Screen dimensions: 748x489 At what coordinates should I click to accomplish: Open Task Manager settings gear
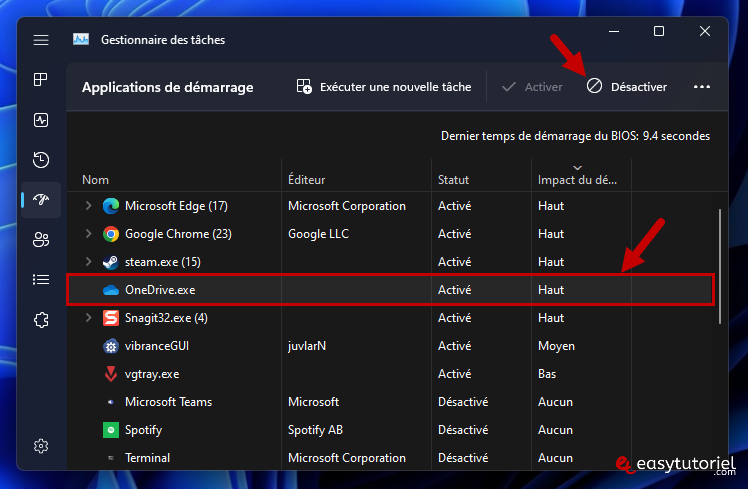[x=41, y=446]
